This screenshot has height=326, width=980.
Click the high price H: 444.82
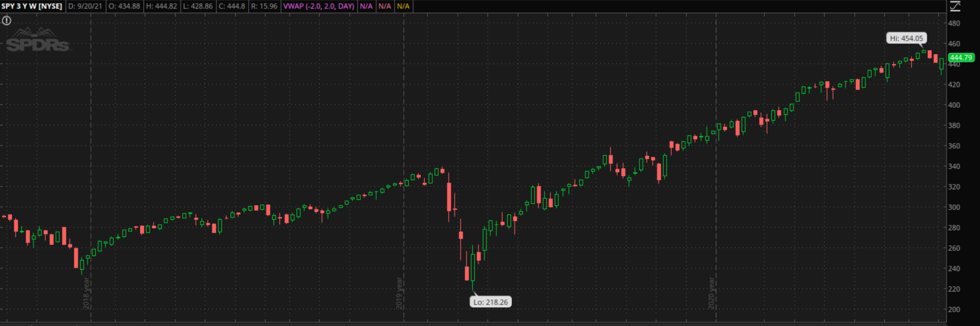point(161,6)
